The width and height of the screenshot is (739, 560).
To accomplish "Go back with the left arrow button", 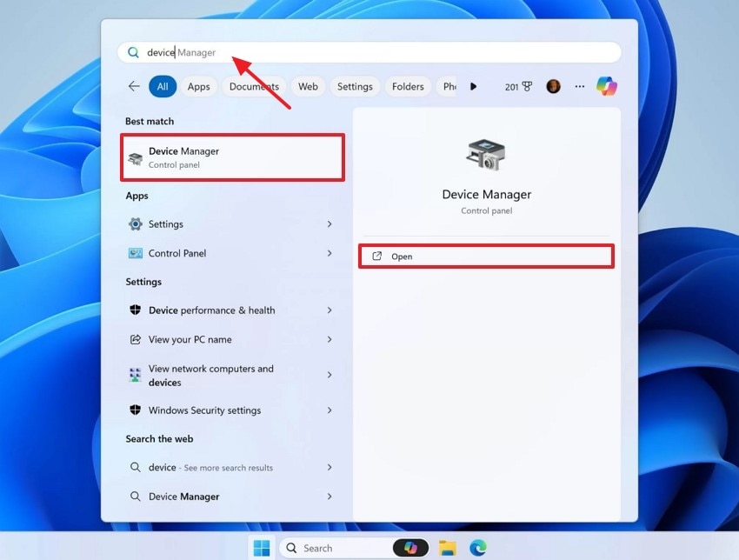I will pyautogui.click(x=134, y=86).
